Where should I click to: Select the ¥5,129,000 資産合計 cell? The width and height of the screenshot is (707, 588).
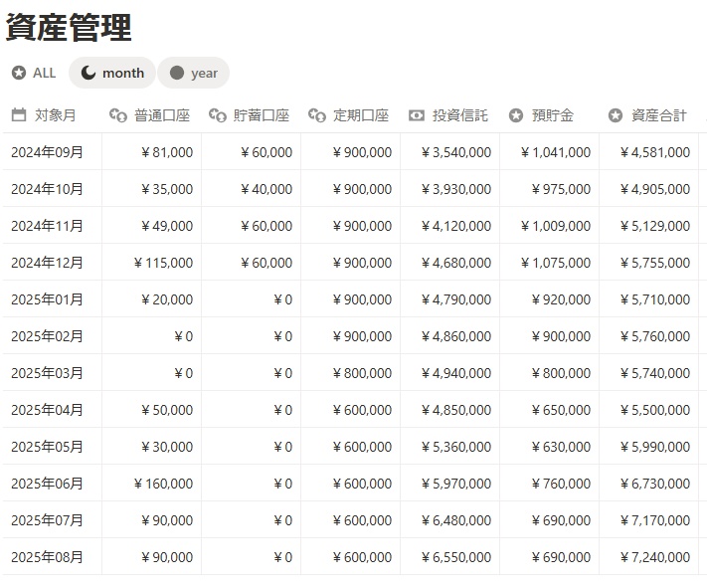click(x=649, y=226)
